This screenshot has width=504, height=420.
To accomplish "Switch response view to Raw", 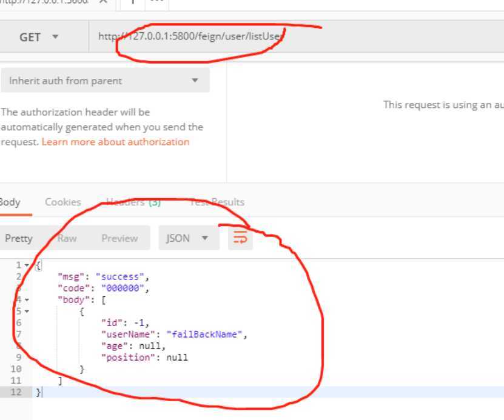I will tap(67, 238).
